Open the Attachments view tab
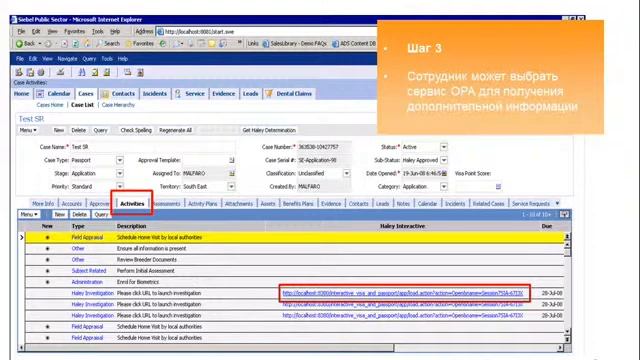 [239, 204]
